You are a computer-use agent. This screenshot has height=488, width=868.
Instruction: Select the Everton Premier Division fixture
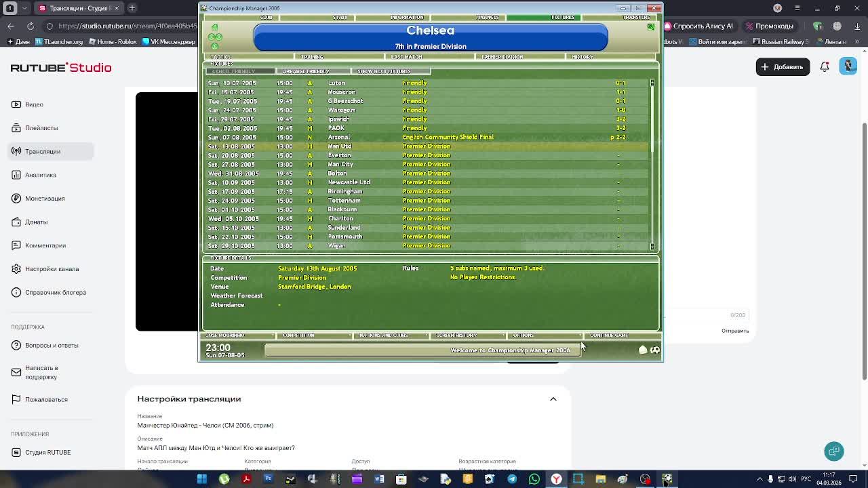point(427,155)
